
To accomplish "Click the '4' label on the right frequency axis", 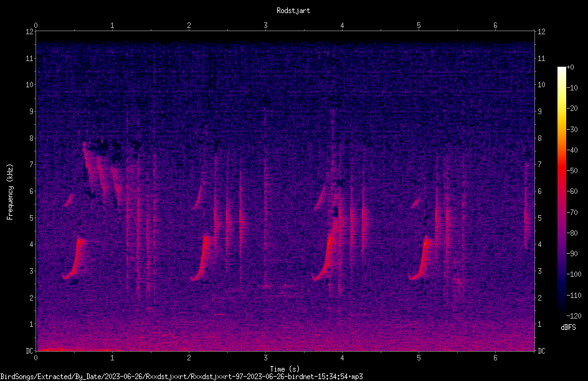I will click(539, 244).
